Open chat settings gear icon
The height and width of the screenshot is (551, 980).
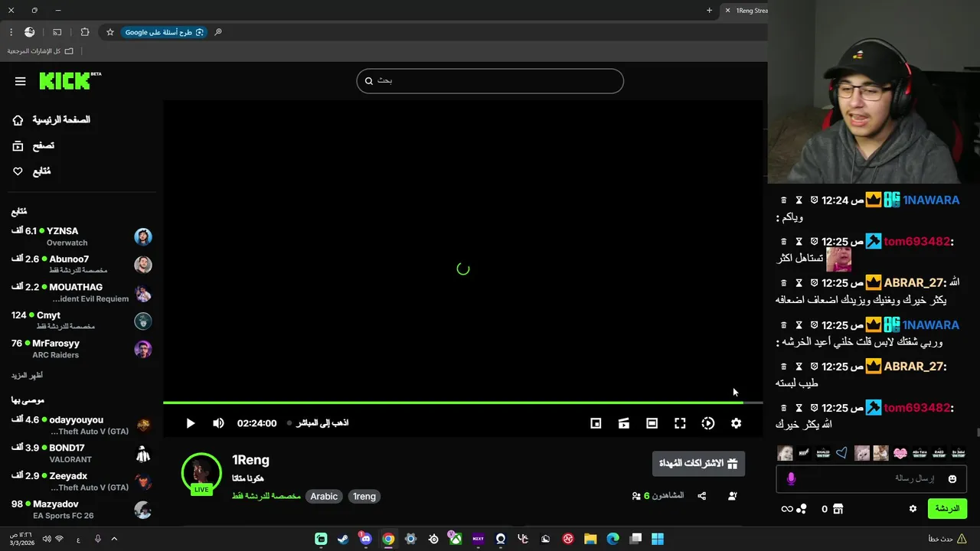(x=913, y=509)
